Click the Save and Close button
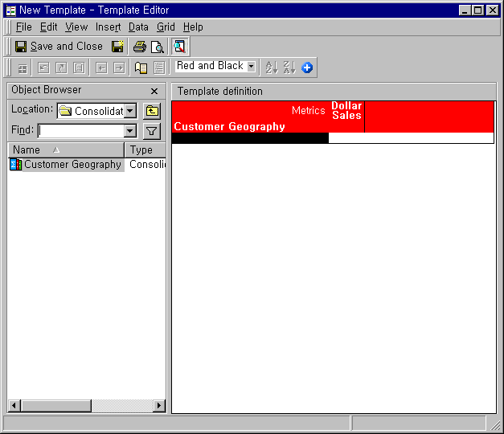Screen dimensions: 504x434 point(59,47)
